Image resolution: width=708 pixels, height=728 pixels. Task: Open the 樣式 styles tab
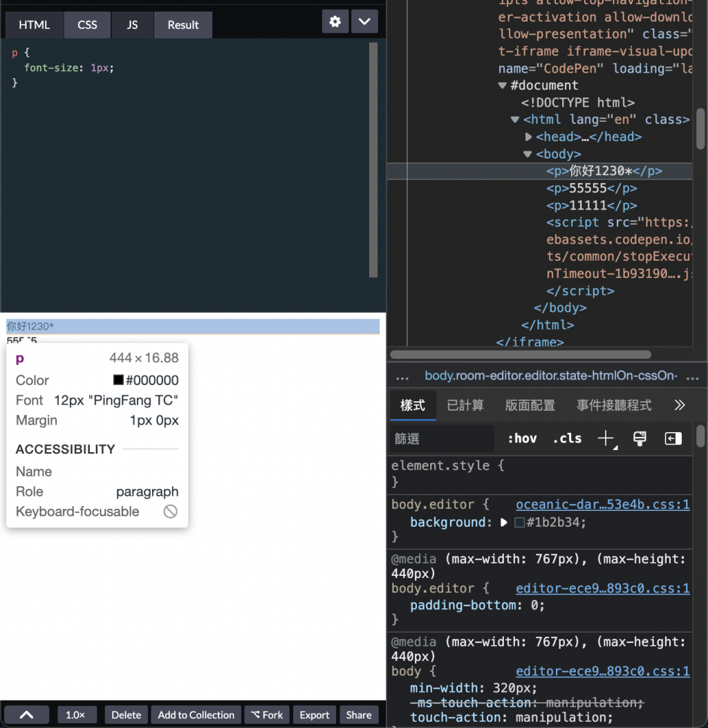(x=412, y=405)
